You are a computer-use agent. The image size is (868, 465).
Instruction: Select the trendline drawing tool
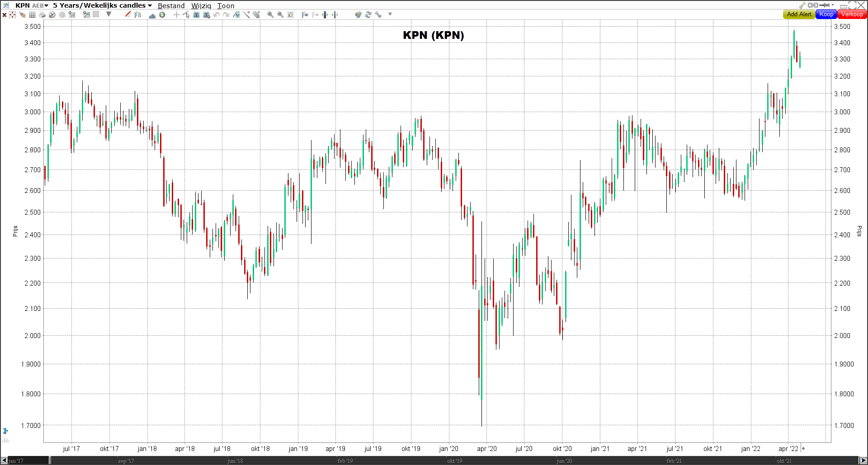[x=246, y=14]
